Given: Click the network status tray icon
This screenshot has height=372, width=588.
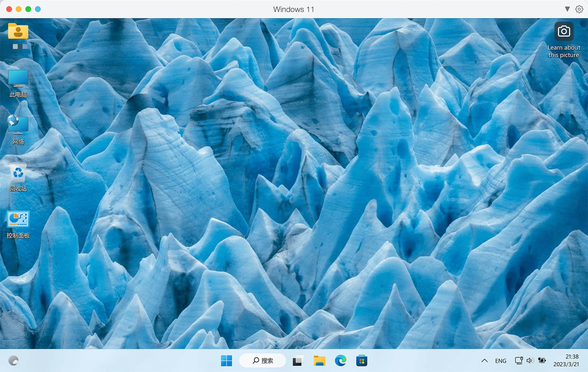Looking at the screenshot, I should pos(519,361).
